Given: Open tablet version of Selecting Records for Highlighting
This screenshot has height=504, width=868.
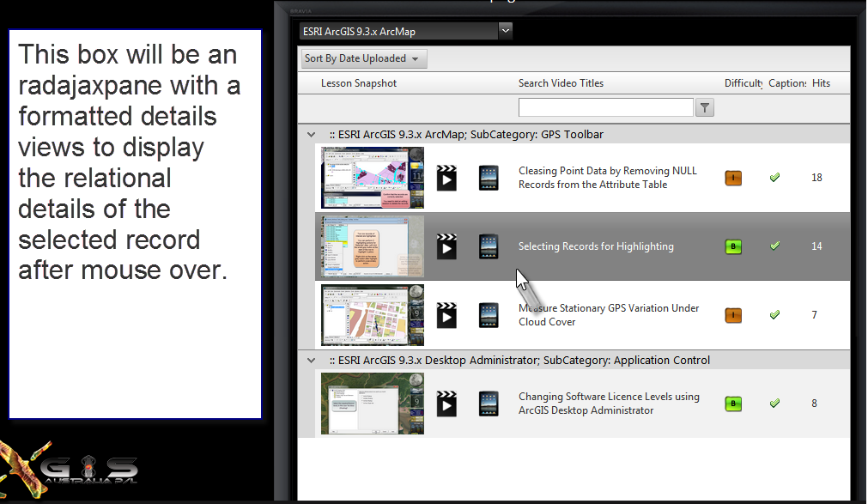Looking at the screenshot, I should pyautogui.click(x=489, y=246).
